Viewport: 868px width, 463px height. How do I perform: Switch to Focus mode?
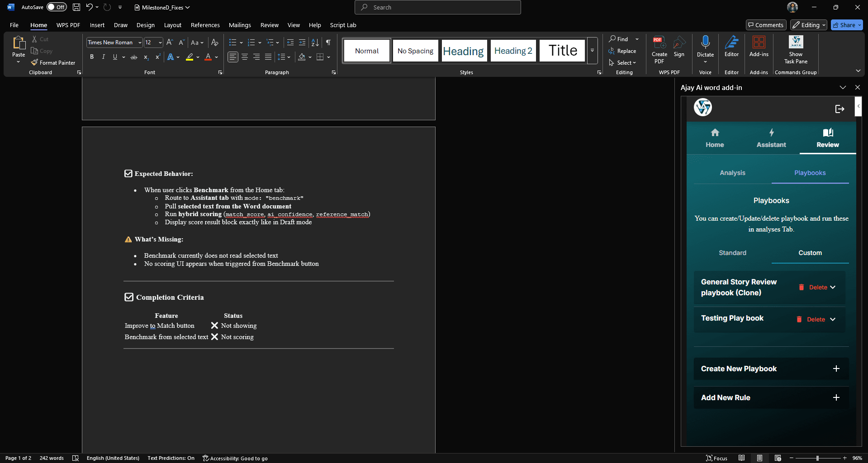coord(717,458)
